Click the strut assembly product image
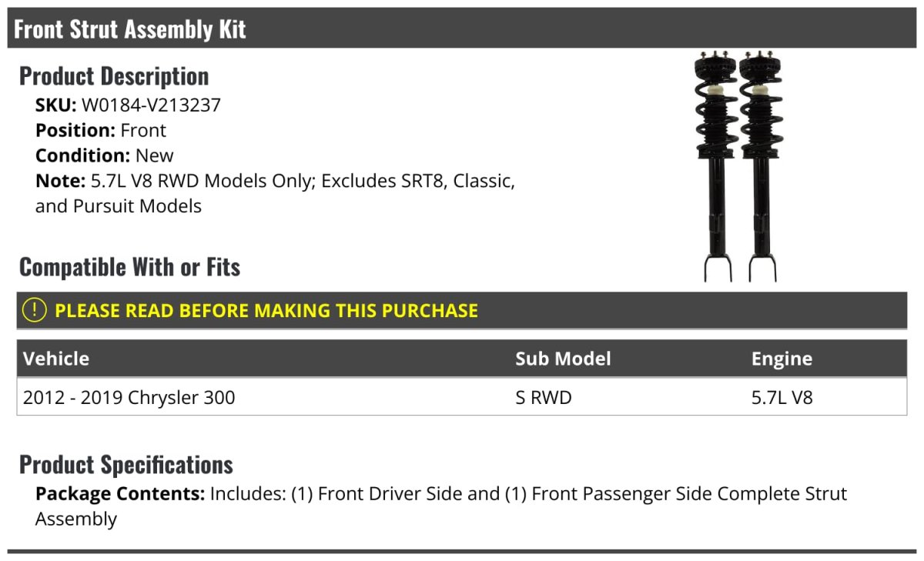924x561 pixels. [x=739, y=165]
